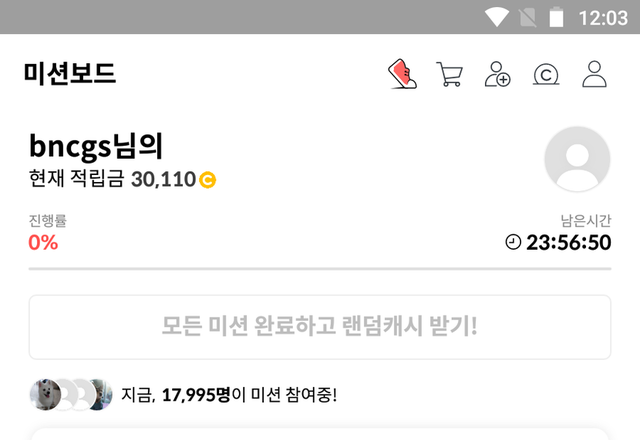640x440 pixels.
Task: Tap the 모든 미션 완료하고 랜덤캐시 받기 button
Action: 320,327
